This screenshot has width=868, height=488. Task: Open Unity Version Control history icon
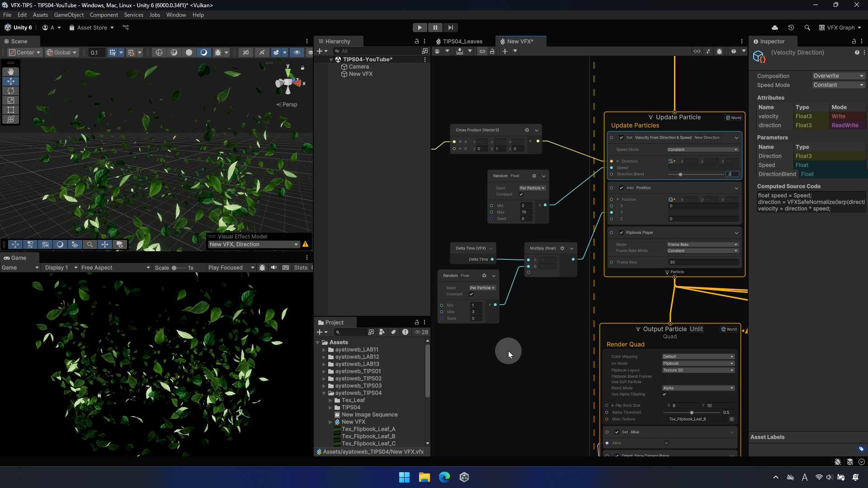[791, 28]
